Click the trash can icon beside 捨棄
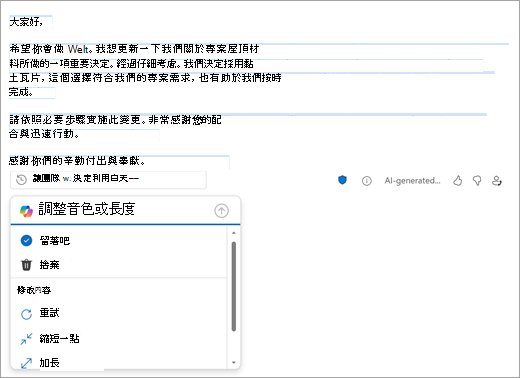This screenshot has width=520, height=378. click(x=26, y=265)
